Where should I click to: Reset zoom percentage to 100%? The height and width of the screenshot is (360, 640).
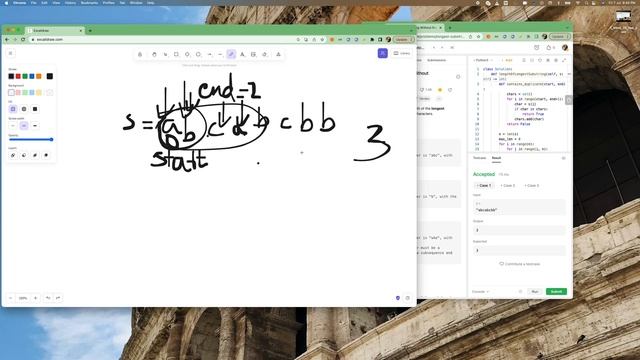click(23, 298)
